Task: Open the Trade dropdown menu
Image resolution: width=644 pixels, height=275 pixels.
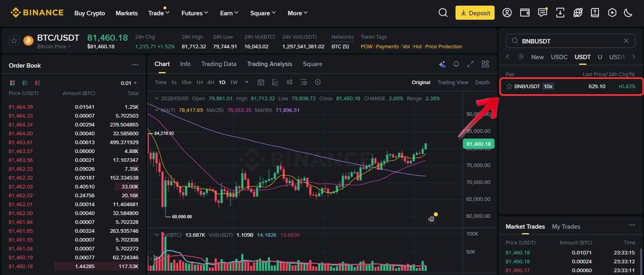Action: [159, 13]
